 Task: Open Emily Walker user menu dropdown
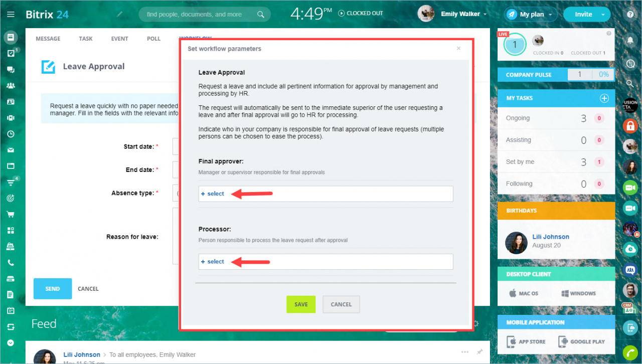tap(464, 14)
